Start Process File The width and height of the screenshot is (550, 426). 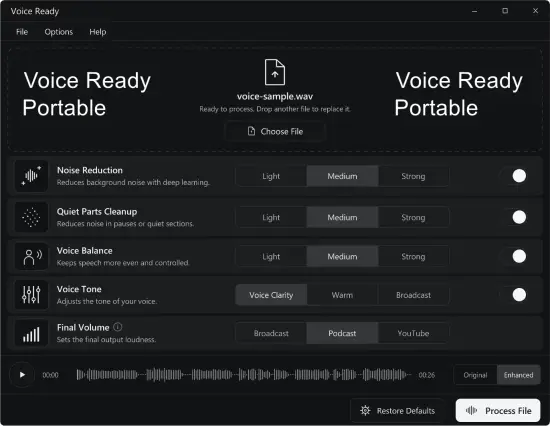pos(498,411)
